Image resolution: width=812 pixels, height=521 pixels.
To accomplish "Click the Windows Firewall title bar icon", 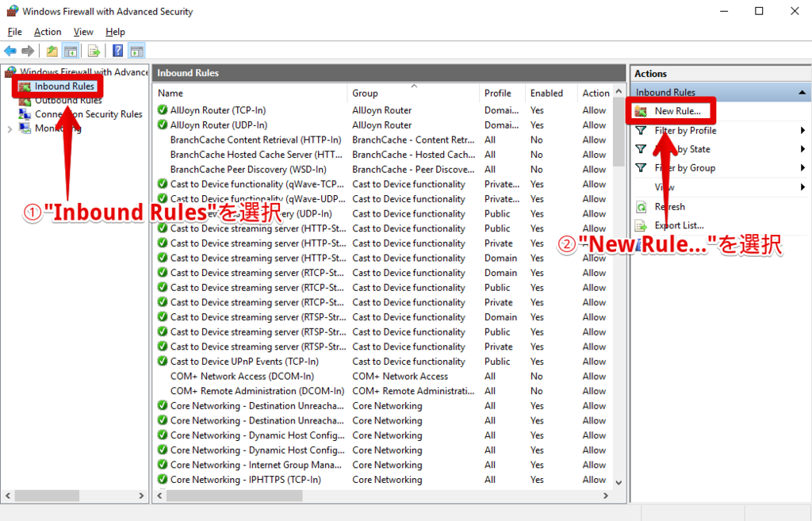I will click(x=13, y=11).
